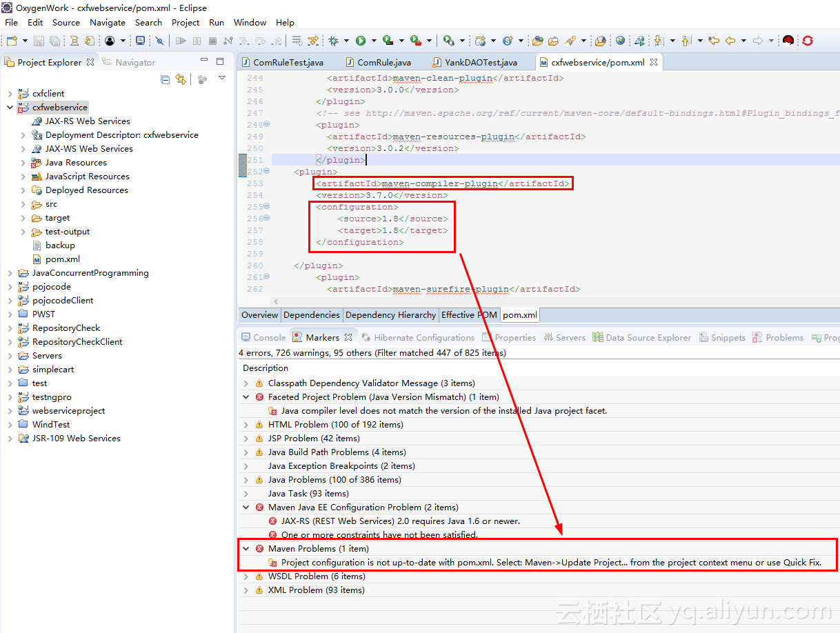Collapse the cxfwebservice project node
Viewport: 840px width, 633px height.
coord(10,108)
